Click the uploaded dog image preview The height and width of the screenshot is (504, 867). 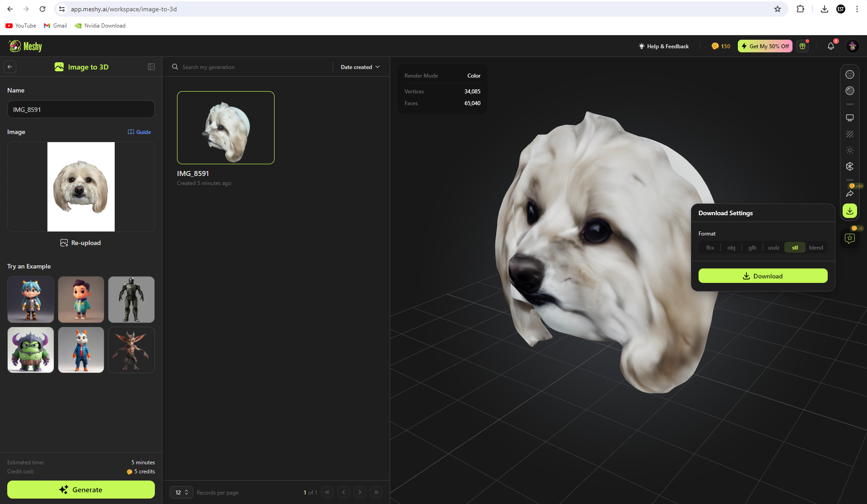pos(81,187)
